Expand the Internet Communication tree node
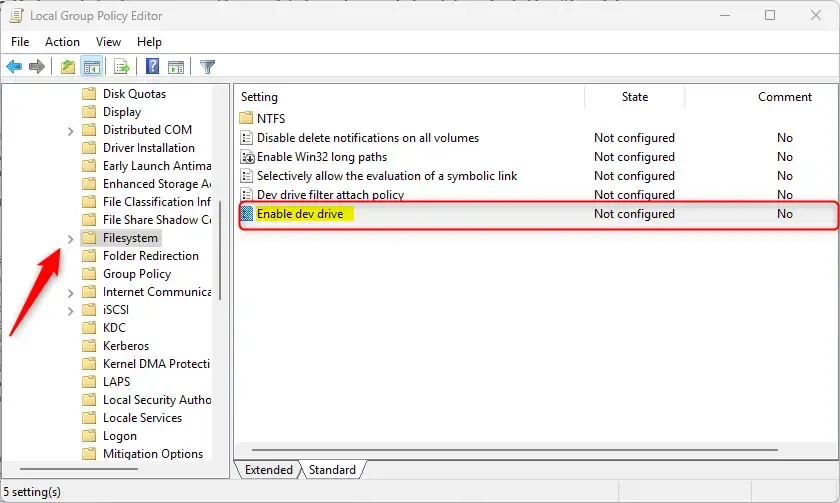 [x=70, y=293]
